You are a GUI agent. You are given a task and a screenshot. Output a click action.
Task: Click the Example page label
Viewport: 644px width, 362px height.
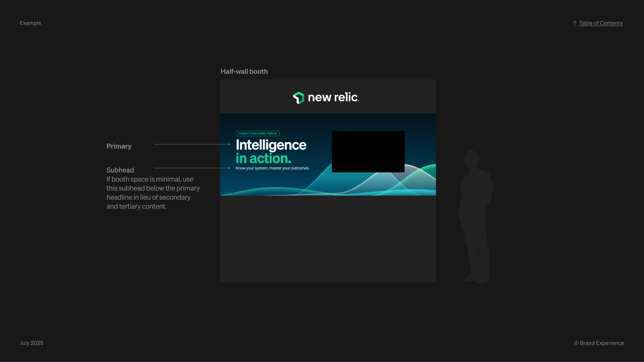31,23
